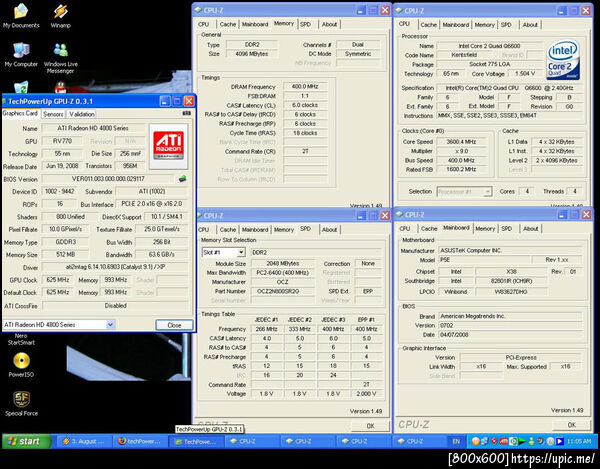Click the Memory Type value 'GDDR3'
This screenshot has height=469, width=600.
[x=65, y=242]
